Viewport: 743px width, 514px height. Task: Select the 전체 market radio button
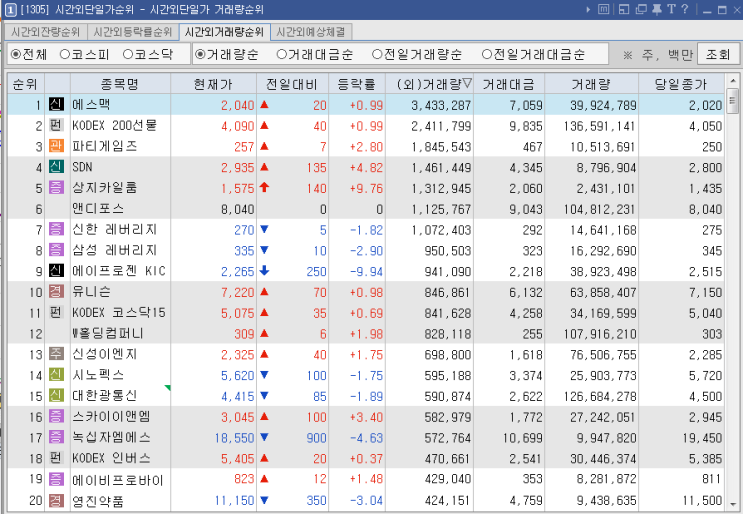click(16, 54)
